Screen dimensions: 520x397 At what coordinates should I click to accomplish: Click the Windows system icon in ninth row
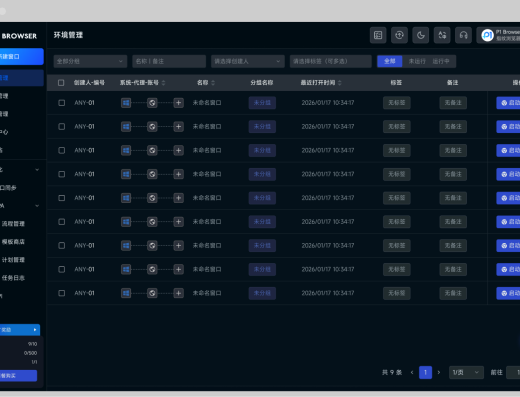pyautogui.click(x=126, y=293)
